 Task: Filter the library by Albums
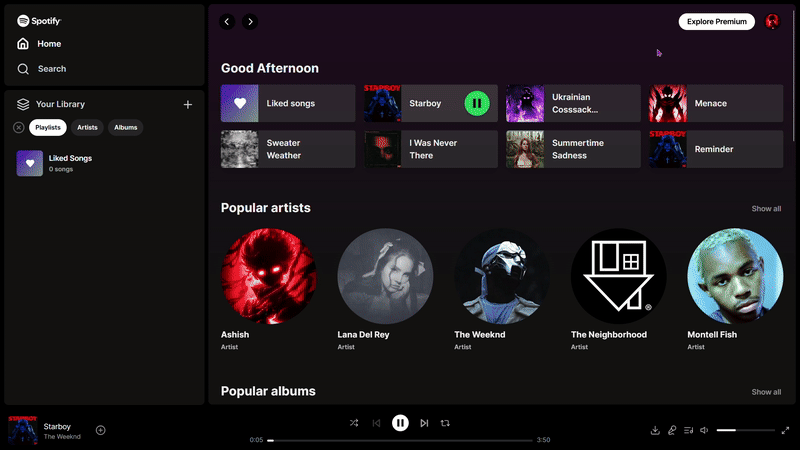[x=126, y=128]
